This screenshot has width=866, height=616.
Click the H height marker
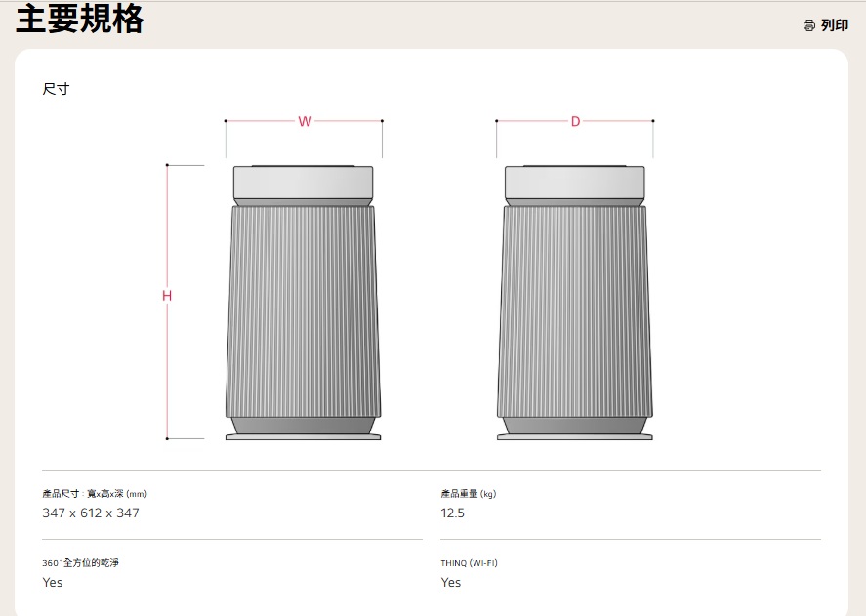(167, 296)
